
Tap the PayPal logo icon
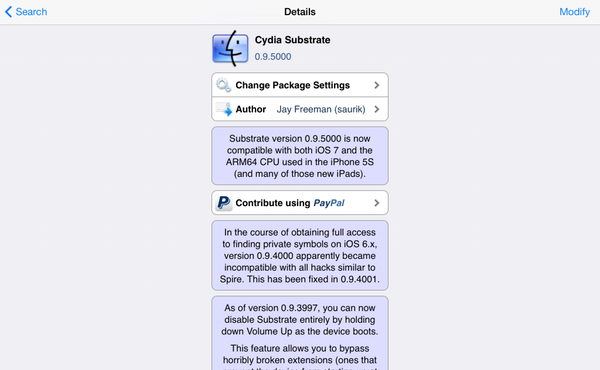click(223, 203)
